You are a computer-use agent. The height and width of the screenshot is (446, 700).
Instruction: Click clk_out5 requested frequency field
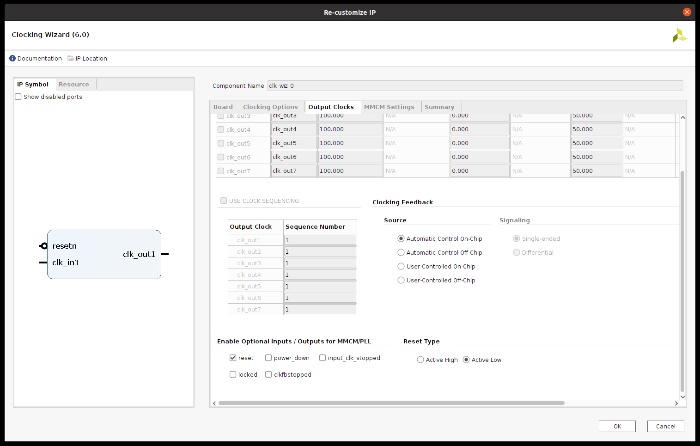pyautogui.click(x=350, y=143)
